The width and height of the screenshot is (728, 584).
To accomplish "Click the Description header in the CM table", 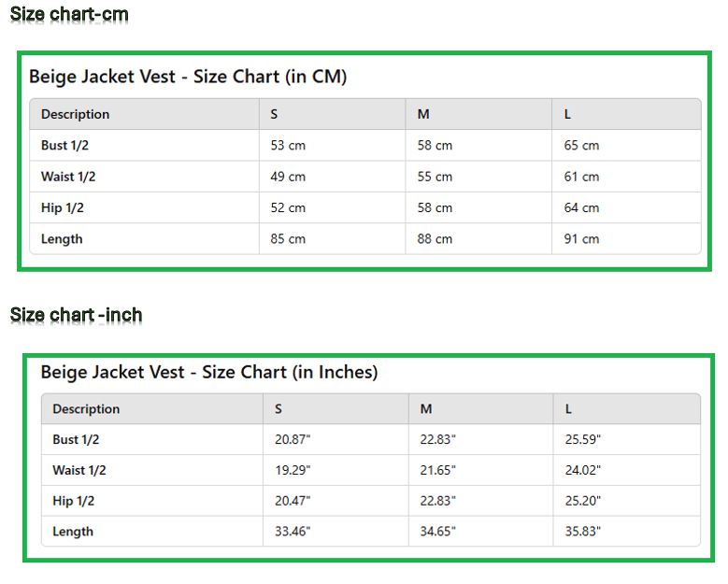I will [75, 114].
